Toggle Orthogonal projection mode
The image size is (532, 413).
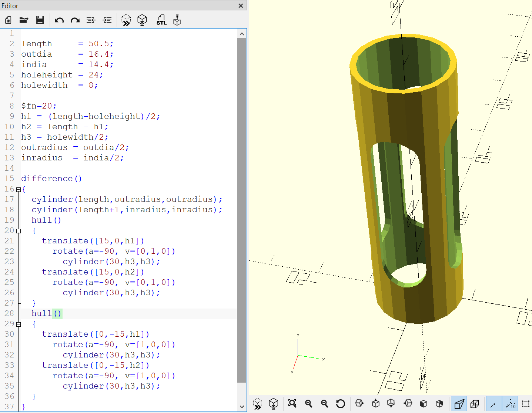(475, 403)
